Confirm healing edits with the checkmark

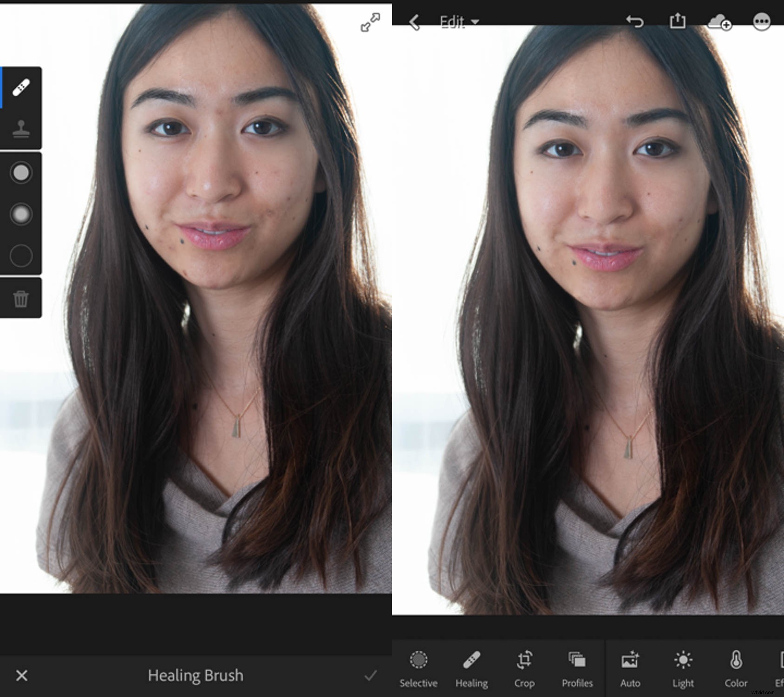coord(372,675)
